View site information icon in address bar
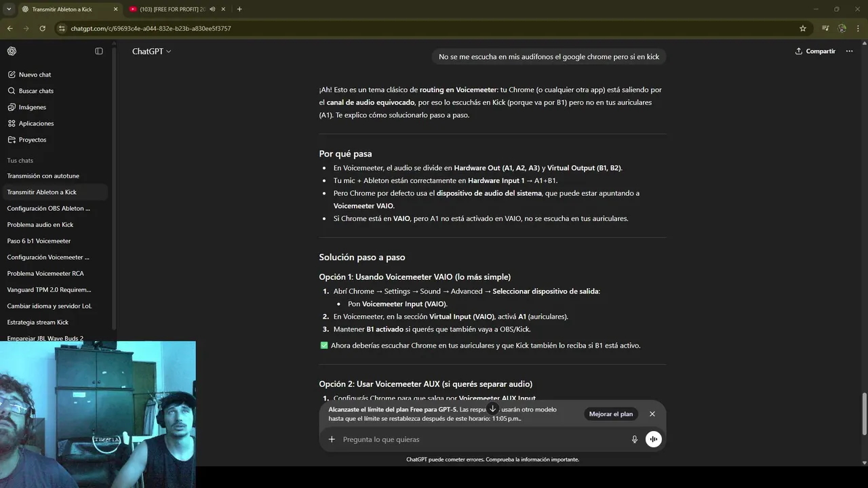The height and width of the screenshot is (488, 868). (62, 28)
